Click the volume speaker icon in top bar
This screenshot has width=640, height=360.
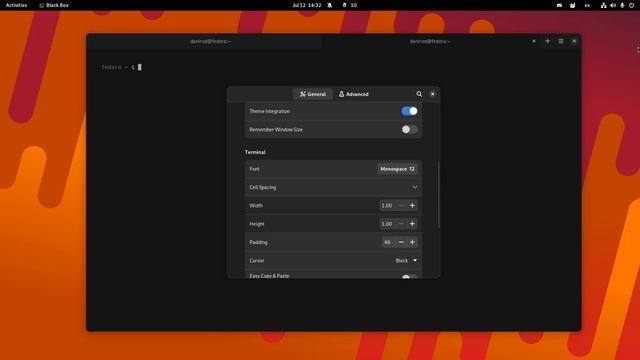point(613,5)
